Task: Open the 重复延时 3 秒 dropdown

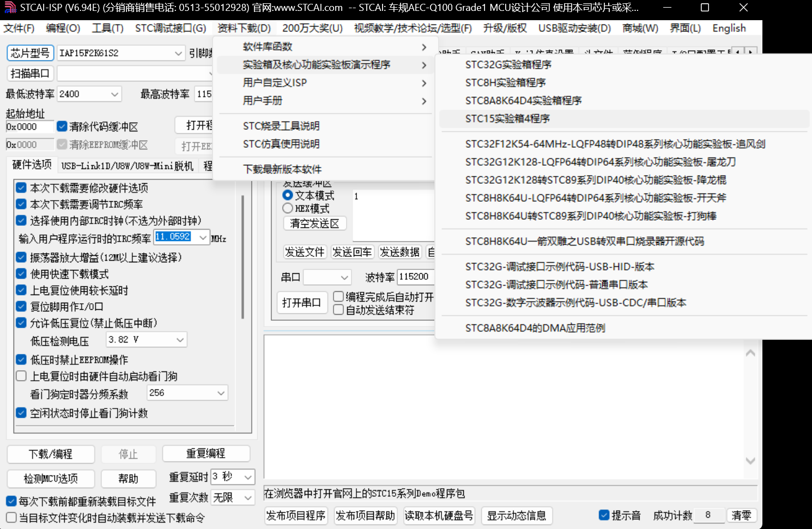Action: click(x=248, y=477)
